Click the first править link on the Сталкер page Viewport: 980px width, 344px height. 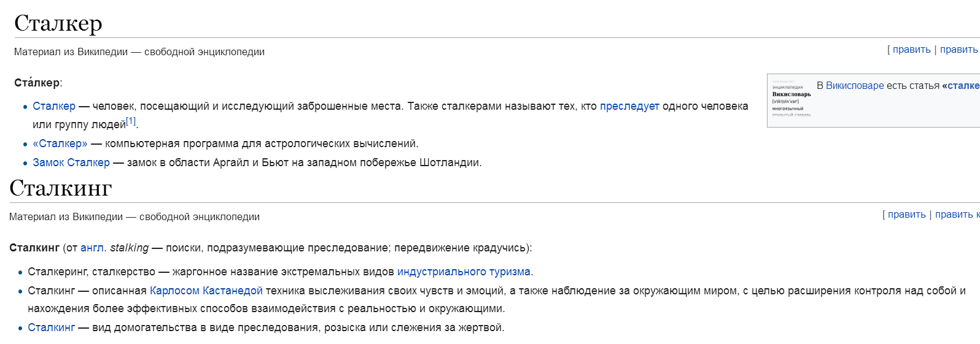pyautogui.click(x=911, y=50)
